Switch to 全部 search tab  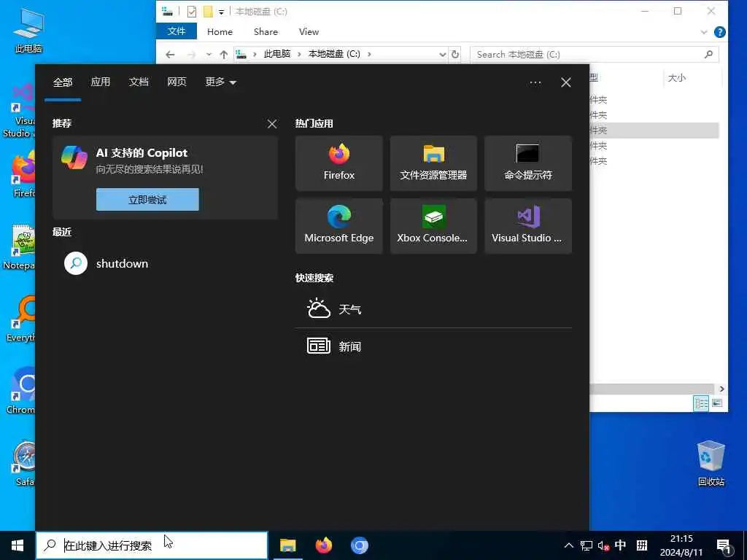pyautogui.click(x=63, y=82)
